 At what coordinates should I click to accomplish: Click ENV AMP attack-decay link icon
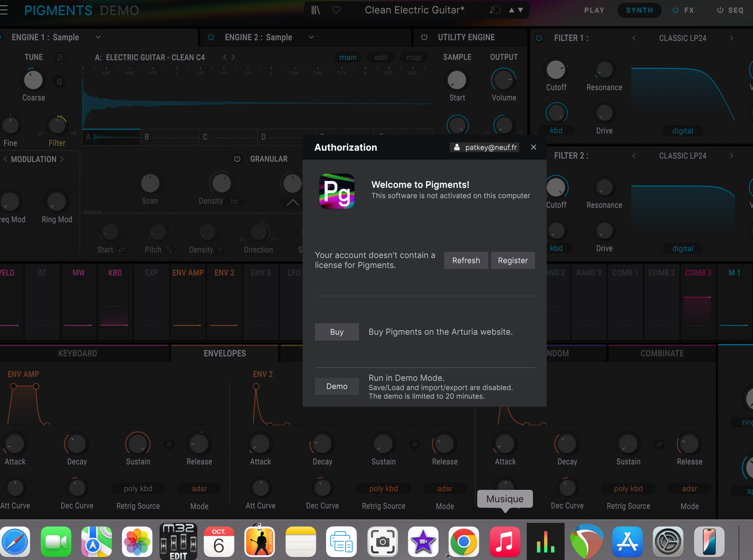[169, 444]
